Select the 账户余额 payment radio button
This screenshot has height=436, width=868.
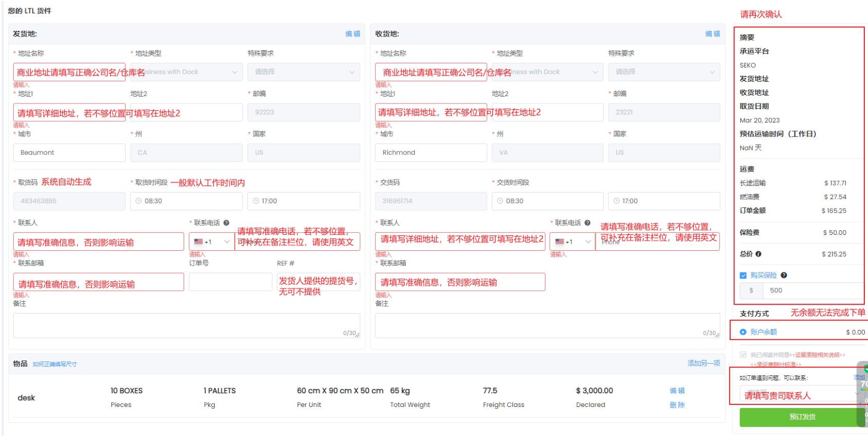(743, 332)
